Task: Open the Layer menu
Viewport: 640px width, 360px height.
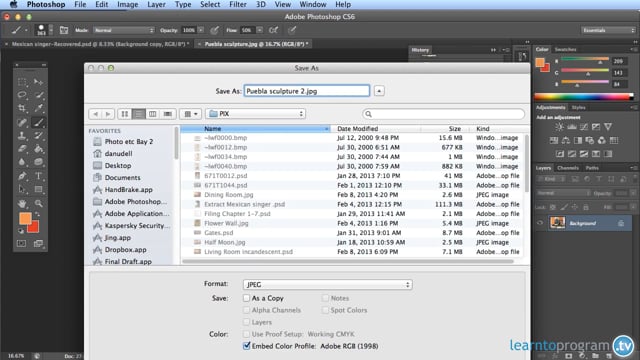Action: coord(156,4)
